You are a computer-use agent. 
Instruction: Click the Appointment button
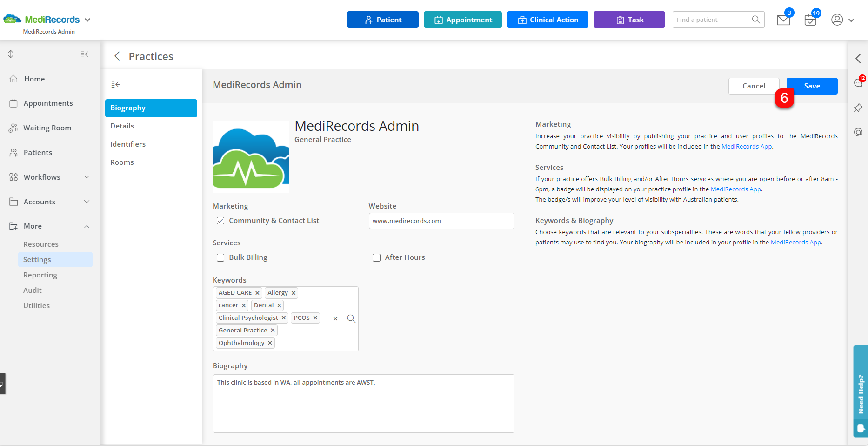463,20
